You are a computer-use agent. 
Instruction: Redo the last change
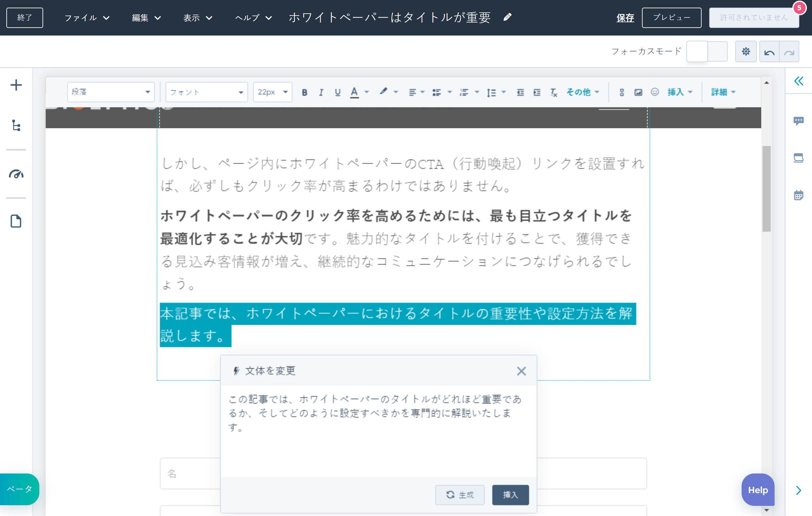789,52
